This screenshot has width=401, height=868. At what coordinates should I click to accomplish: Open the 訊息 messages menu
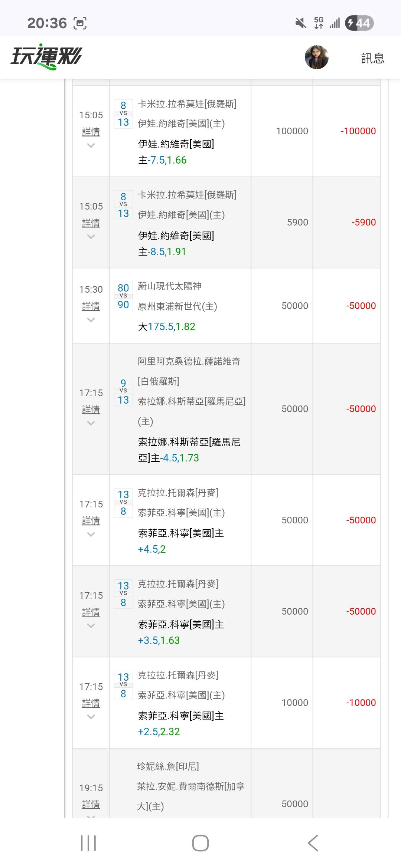(372, 58)
